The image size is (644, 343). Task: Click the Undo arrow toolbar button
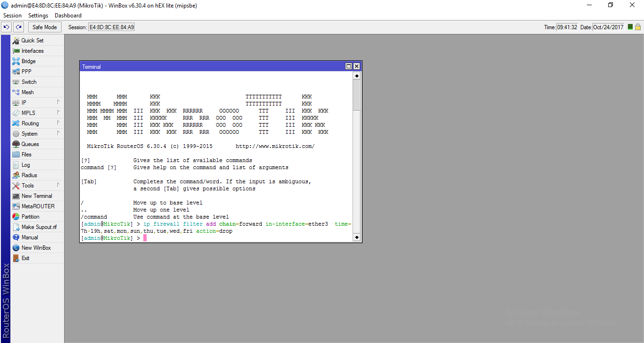7,27
